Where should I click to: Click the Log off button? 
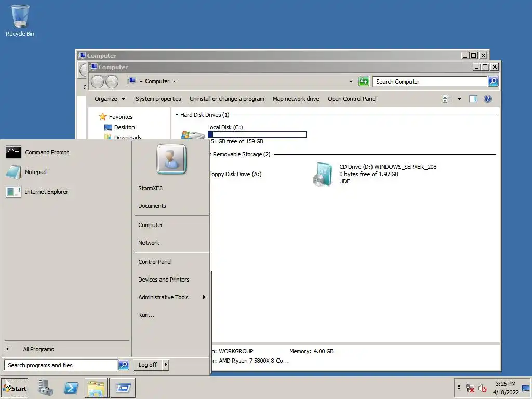pos(148,365)
